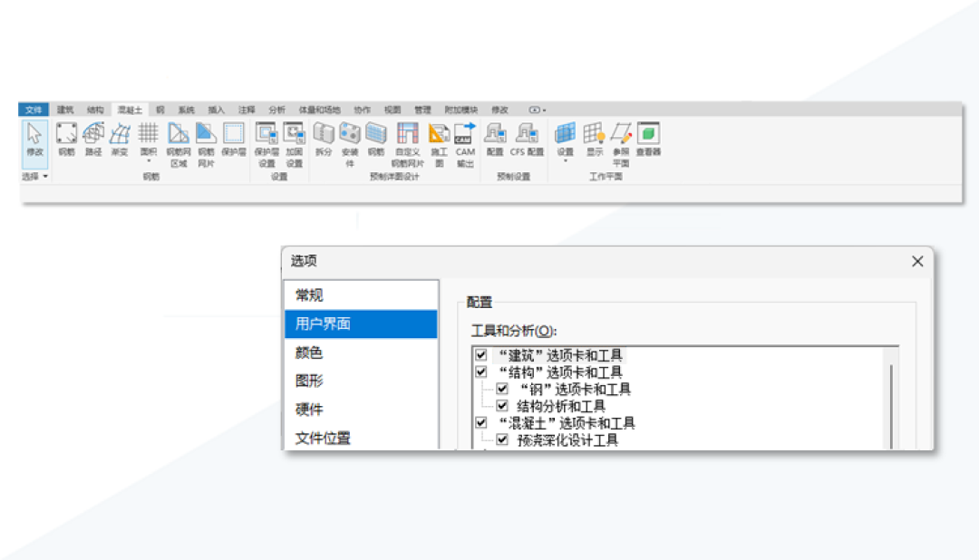Open the 注释 ribbon tab
Image resolution: width=979 pixels, height=560 pixels.
[247, 110]
